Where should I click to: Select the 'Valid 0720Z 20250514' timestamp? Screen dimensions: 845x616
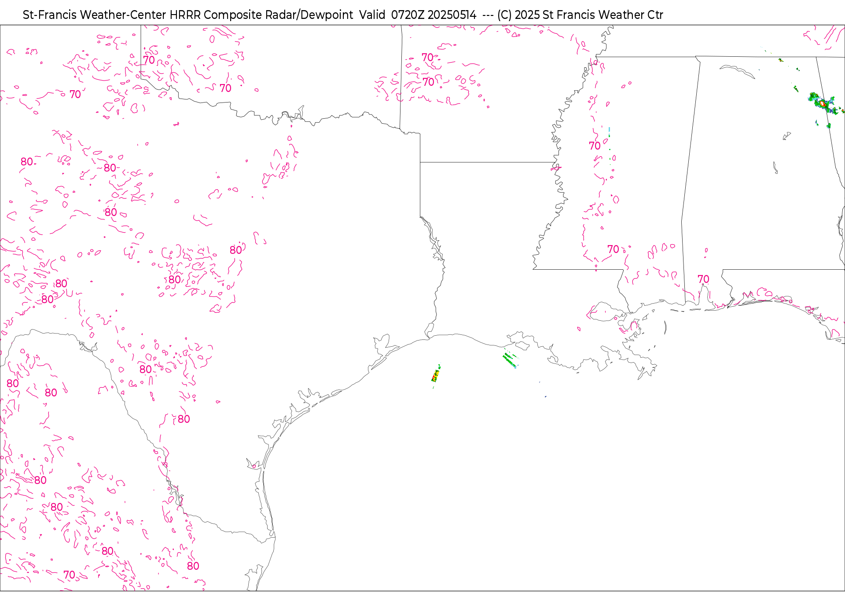pos(418,15)
